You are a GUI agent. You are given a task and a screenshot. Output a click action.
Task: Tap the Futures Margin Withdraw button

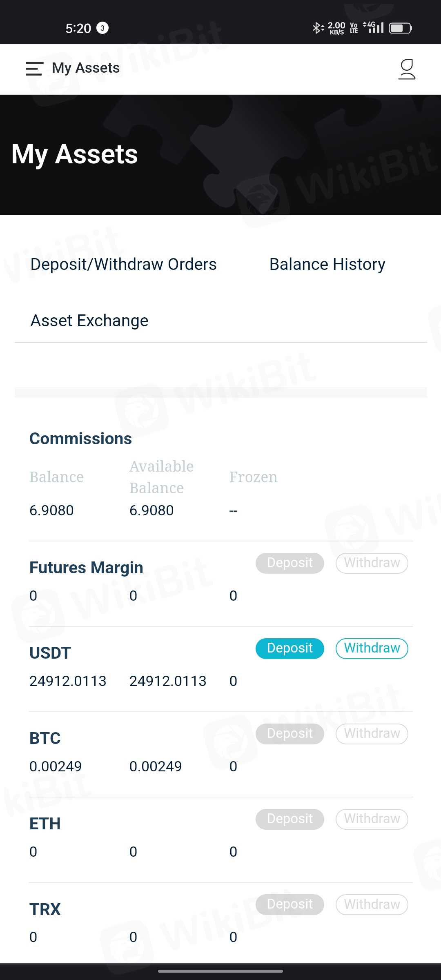click(x=372, y=563)
